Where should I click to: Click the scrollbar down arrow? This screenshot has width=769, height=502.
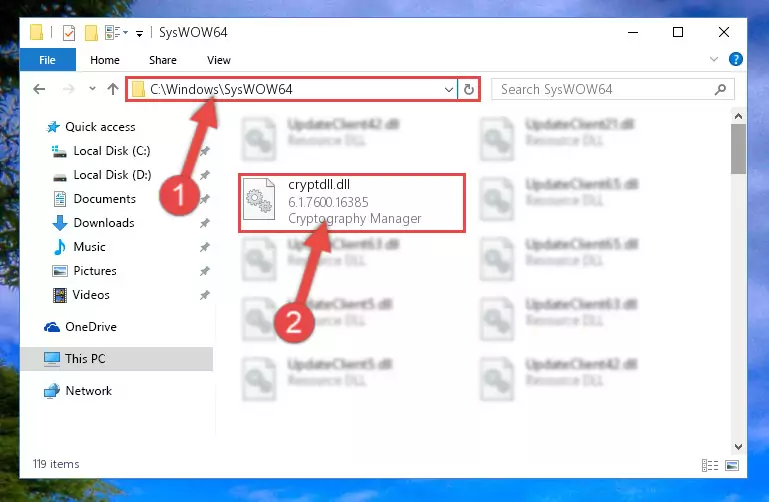738,447
